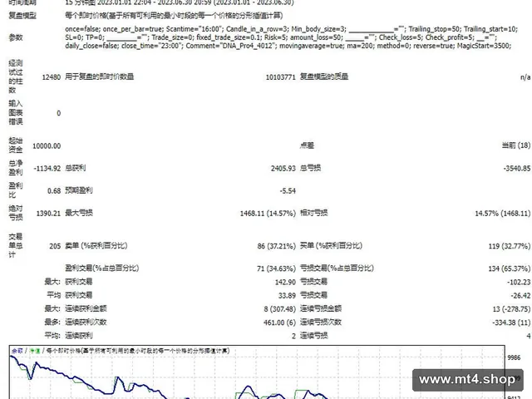
Task: Click the average consecutive wins value 2
Action: [293, 336]
